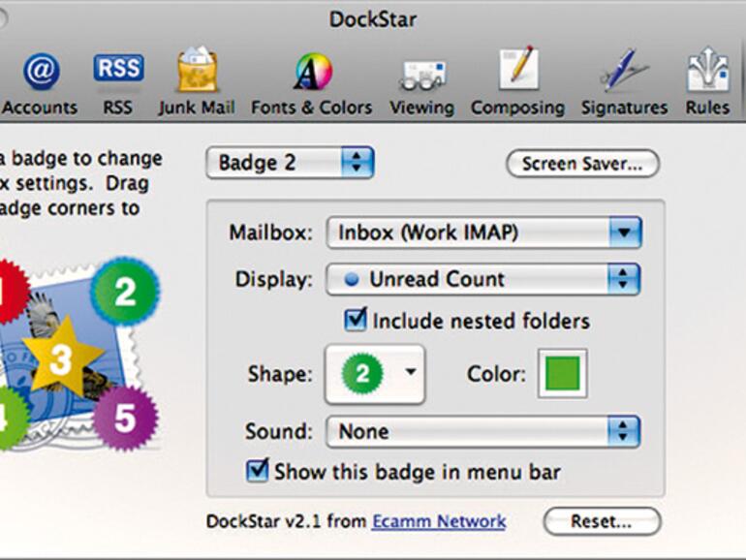Click the Reset... button
The image size is (746, 560).
pos(602,521)
